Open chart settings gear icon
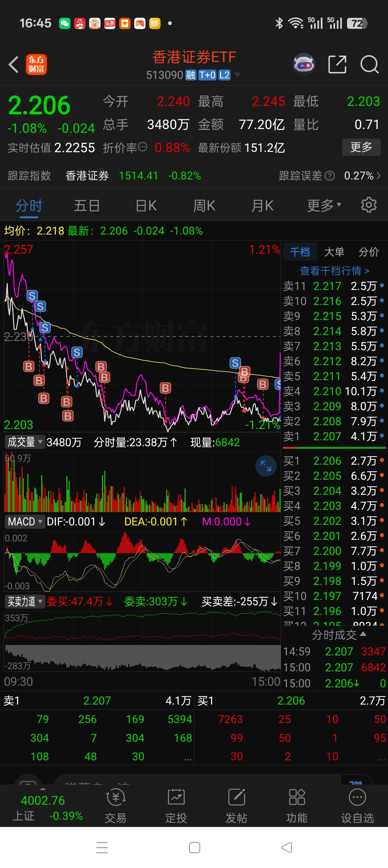388x868 pixels. [x=369, y=205]
